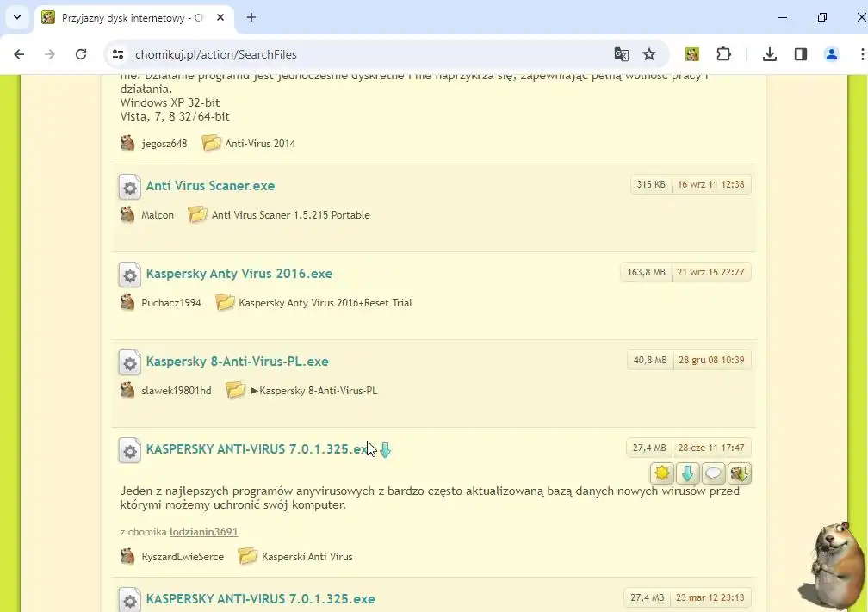Open Kaspersky Anty Virus 2016.exe link

(x=239, y=274)
